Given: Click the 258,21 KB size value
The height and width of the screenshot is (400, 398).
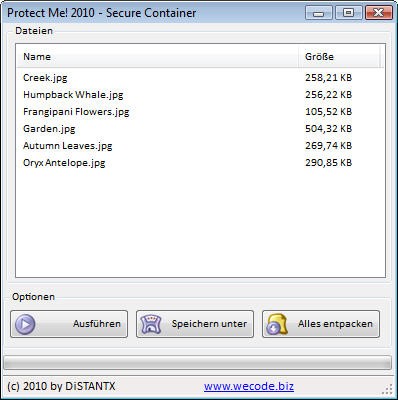Looking at the screenshot, I should point(328,78).
